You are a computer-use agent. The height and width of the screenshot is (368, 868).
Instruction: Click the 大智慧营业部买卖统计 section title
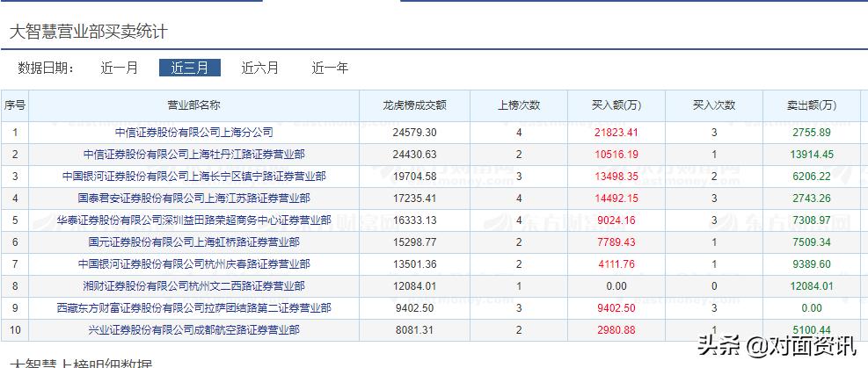coord(88,32)
